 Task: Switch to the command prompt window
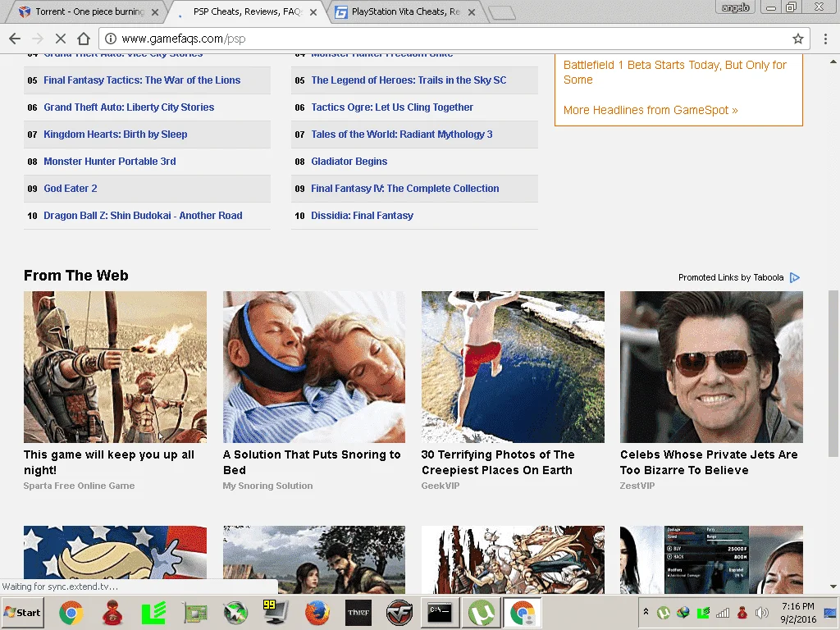point(440,612)
